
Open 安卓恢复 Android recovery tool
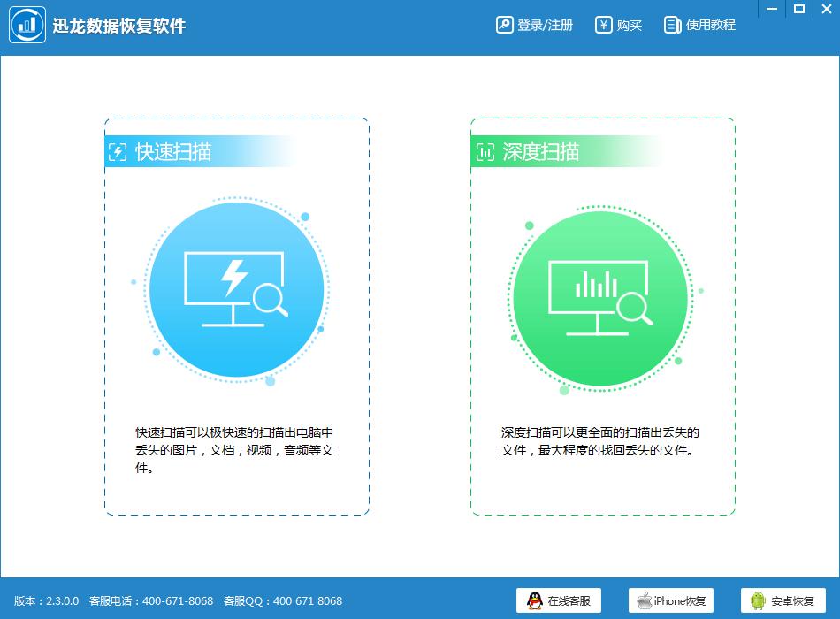pyautogui.click(x=783, y=600)
